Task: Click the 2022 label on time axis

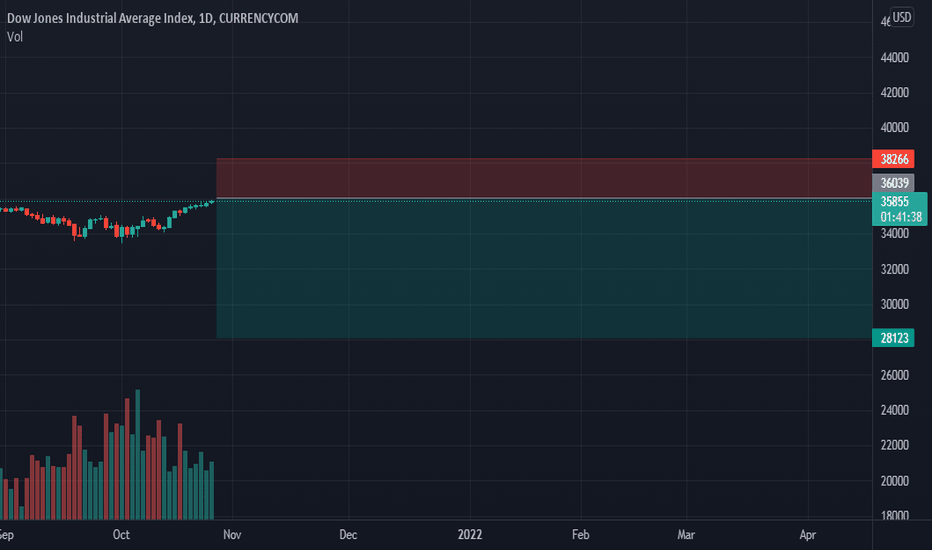Action: pos(470,535)
